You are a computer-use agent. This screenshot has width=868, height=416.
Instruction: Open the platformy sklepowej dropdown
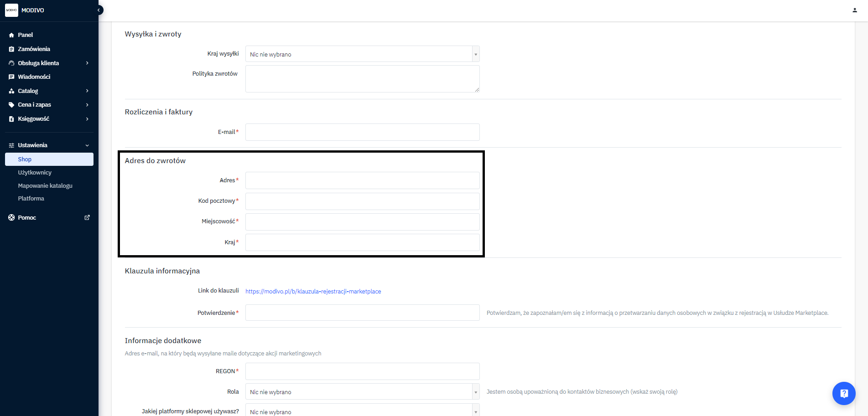pyautogui.click(x=362, y=411)
